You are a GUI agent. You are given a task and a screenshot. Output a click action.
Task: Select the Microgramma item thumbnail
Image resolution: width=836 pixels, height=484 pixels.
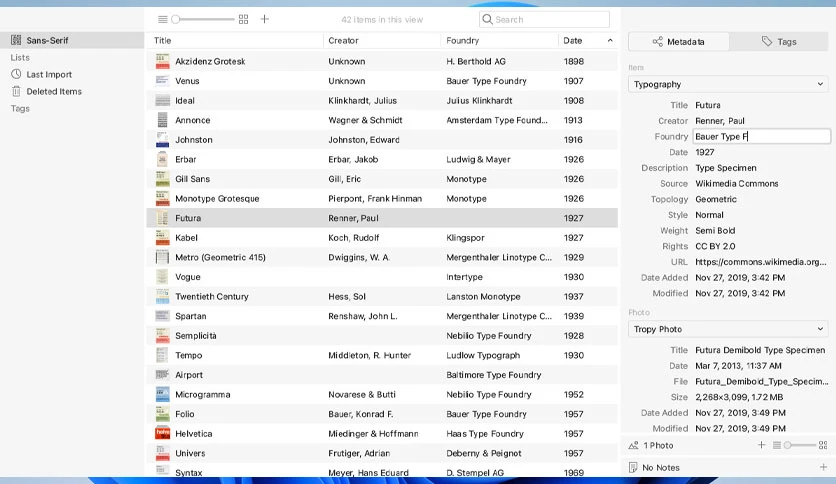(162, 394)
